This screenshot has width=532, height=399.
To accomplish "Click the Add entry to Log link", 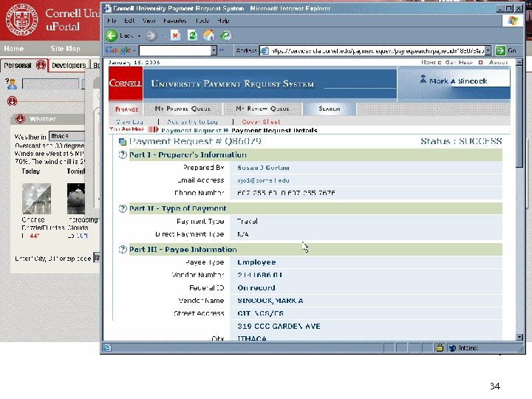I will pyautogui.click(x=192, y=121).
